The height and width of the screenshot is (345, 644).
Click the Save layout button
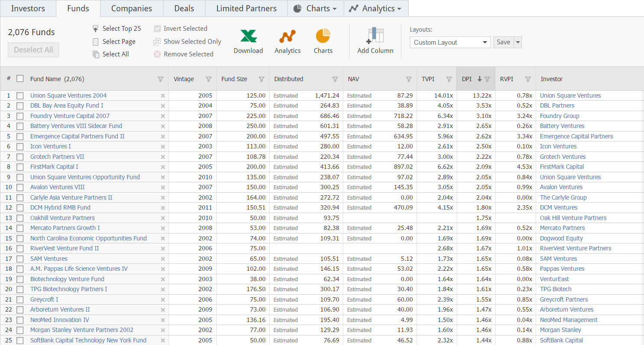coord(504,42)
